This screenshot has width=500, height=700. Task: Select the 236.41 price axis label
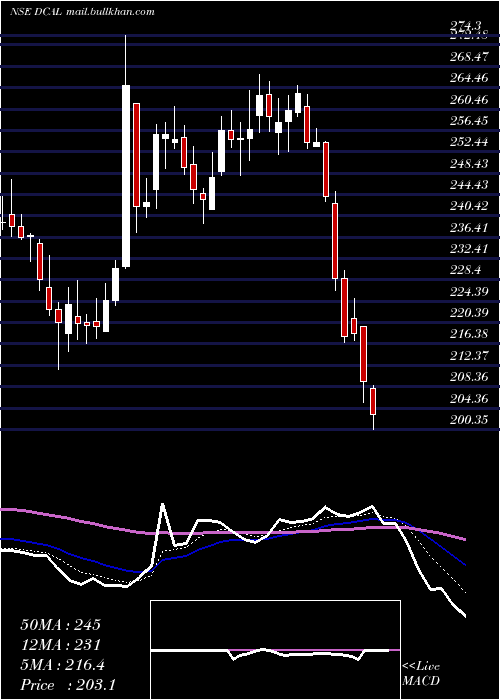click(468, 228)
